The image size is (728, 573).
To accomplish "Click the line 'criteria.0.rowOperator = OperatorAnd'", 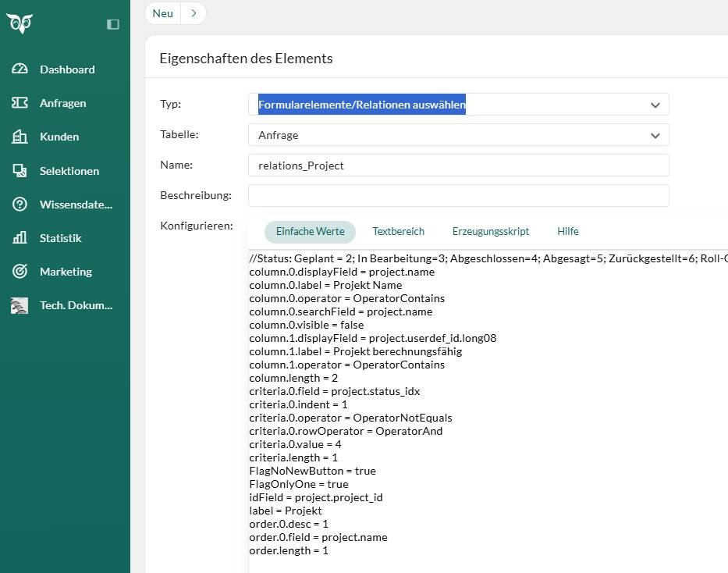I will pyautogui.click(x=346, y=431).
